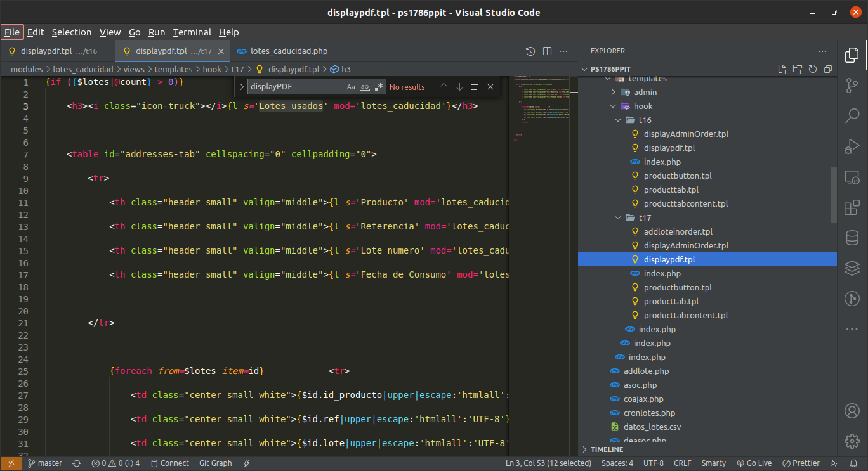This screenshot has height=471, width=868.
Task: Click New File icon in Explorer header
Action: point(782,69)
